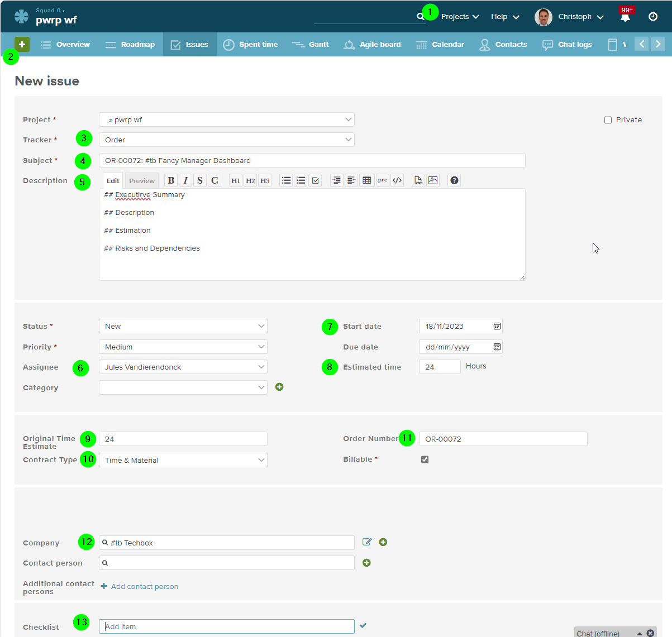Image resolution: width=672 pixels, height=637 pixels.
Task: Open the Category dropdown
Action: coord(183,387)
